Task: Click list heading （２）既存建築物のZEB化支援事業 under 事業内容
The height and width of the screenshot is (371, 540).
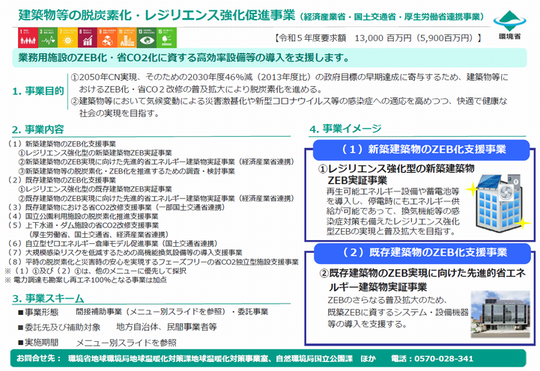Action: pos(62,180)
